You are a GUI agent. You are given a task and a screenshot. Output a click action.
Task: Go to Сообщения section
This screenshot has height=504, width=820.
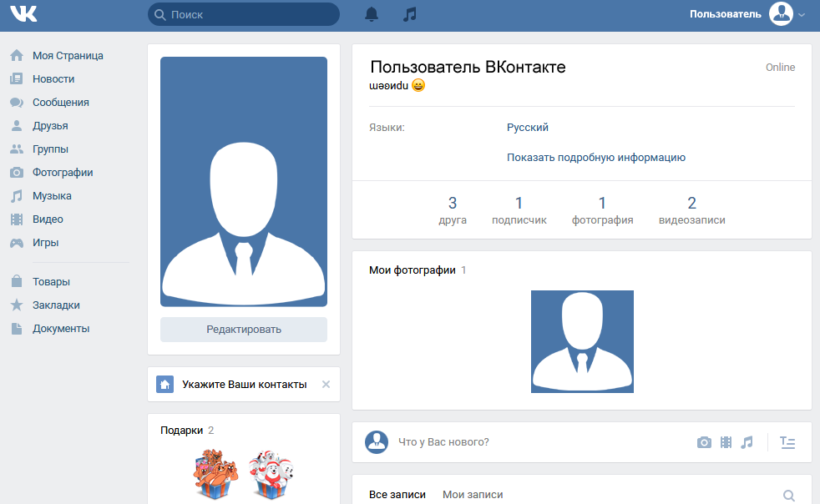tap(61, 103)
